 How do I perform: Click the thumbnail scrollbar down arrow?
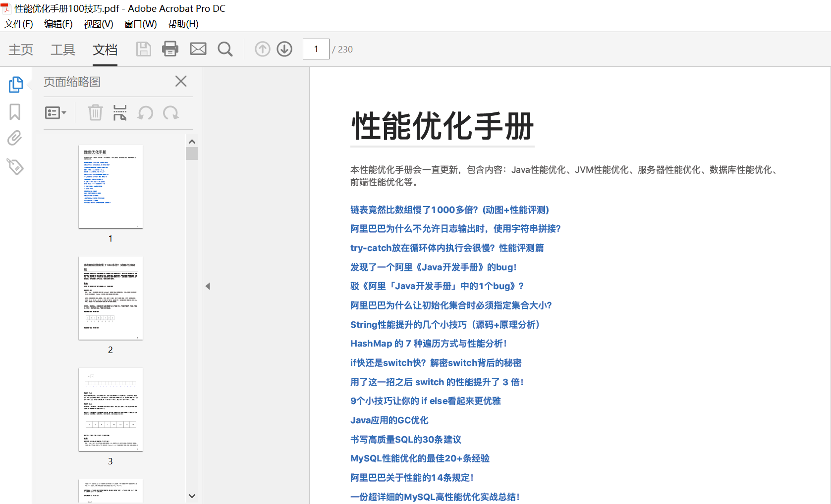(192, 496)
